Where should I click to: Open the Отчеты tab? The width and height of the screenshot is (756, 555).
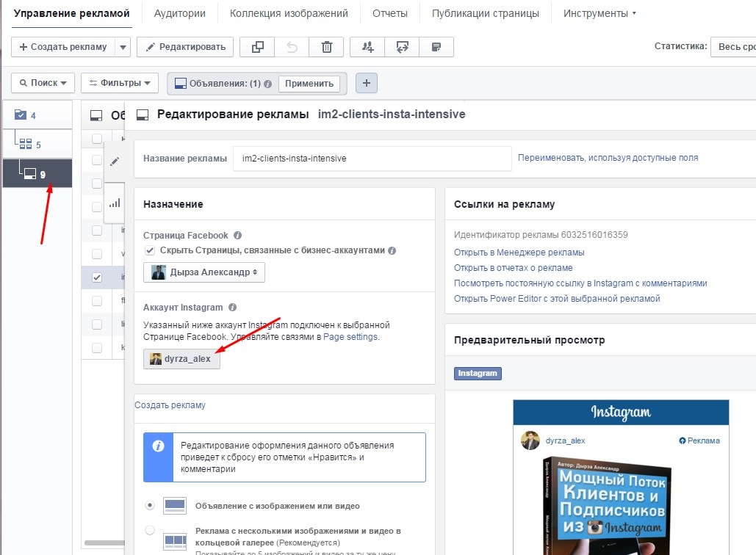[390, 13]
